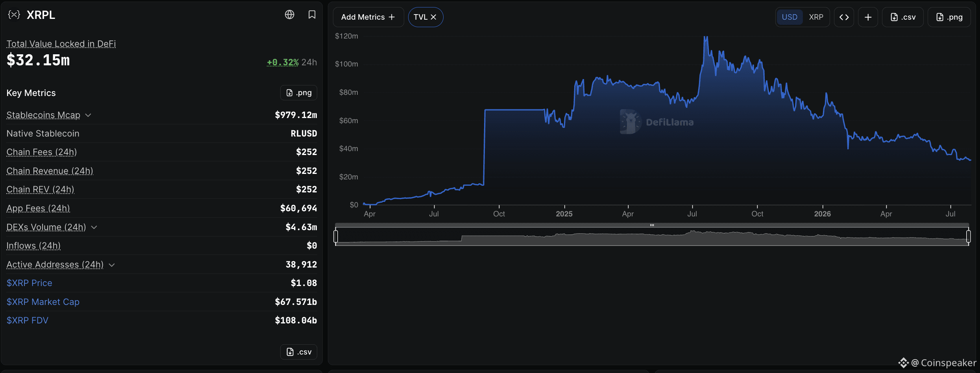This screenshot has width=980, height=373.
Task: Click Total Value Locked in DeFi label
Action: (61, 44)
